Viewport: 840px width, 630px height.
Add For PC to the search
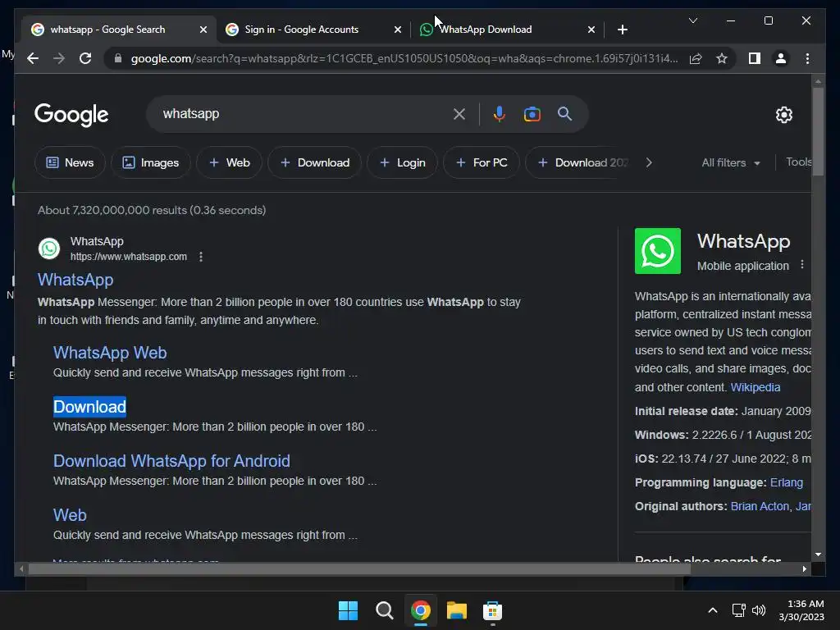click(481, 162)
